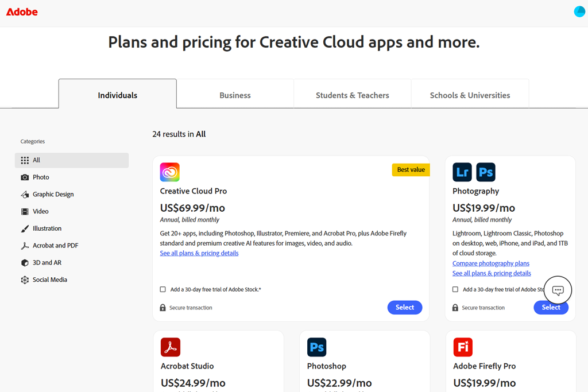Click the Acrobat Studio app icon
The image size is (588, 392).
tap(171, 347)
